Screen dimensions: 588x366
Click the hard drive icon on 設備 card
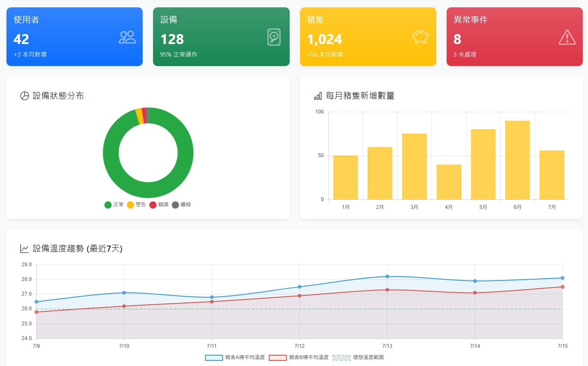pyautogui.click(x=274, y=37)
